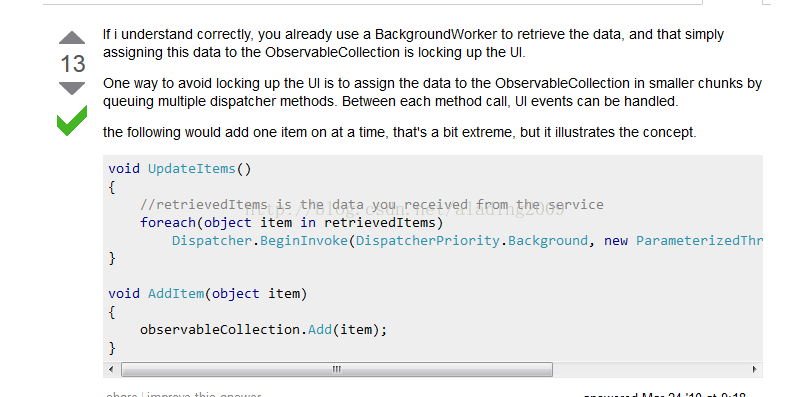Click the UpdateItems method name in code
This screenshot has height=397, width=791.
192,168
